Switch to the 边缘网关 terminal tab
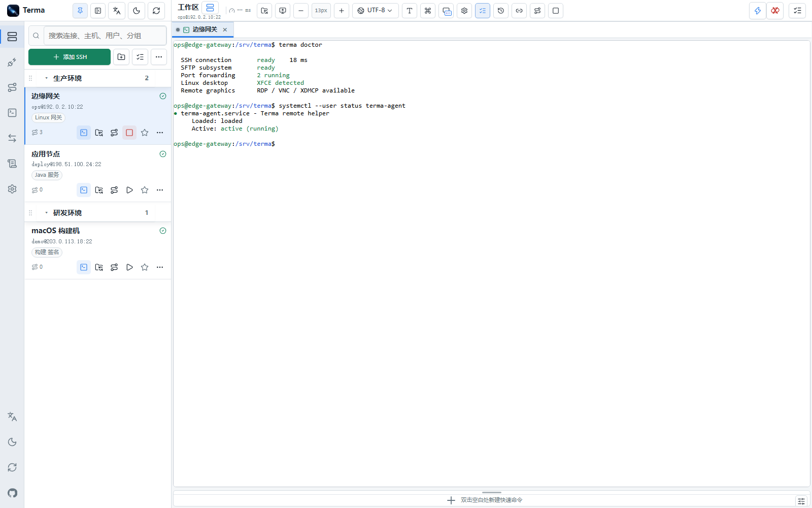Image resolution: width=812 pixels, height=508 pixels. point(203,29)
